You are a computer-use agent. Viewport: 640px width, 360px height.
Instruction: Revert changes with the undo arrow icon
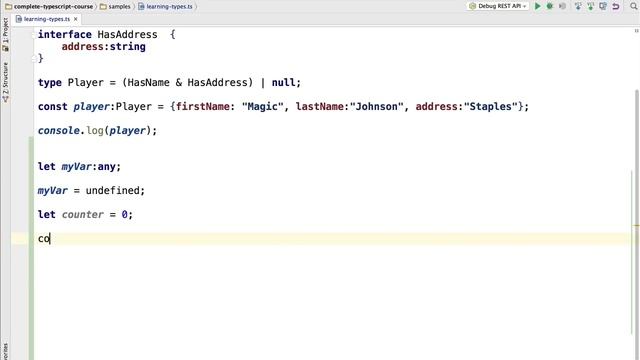pos(616,6)
